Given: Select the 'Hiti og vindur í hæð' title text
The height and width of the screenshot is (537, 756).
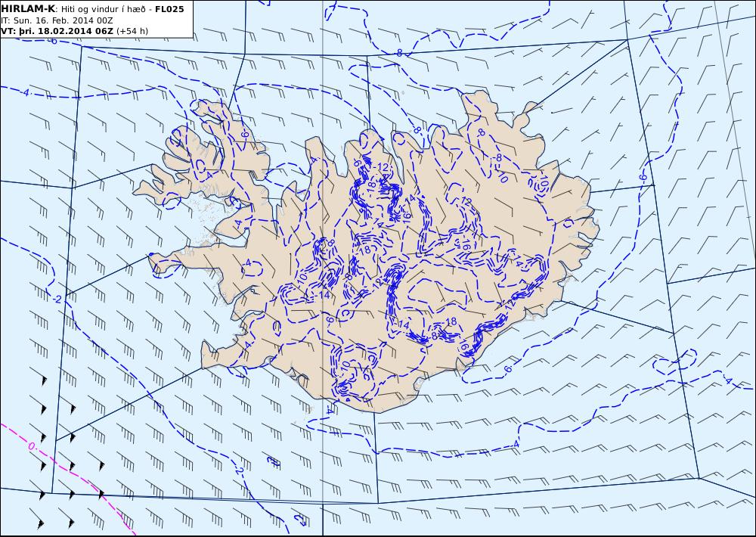Looking at the screenshot, I should pyautogui.click(x=105, y=9).
